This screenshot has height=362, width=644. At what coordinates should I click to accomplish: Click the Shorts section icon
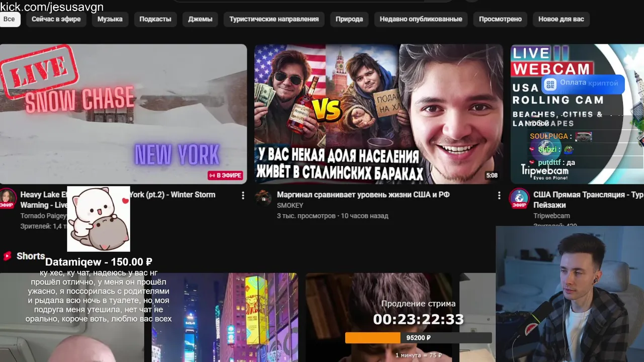[7, 256]
